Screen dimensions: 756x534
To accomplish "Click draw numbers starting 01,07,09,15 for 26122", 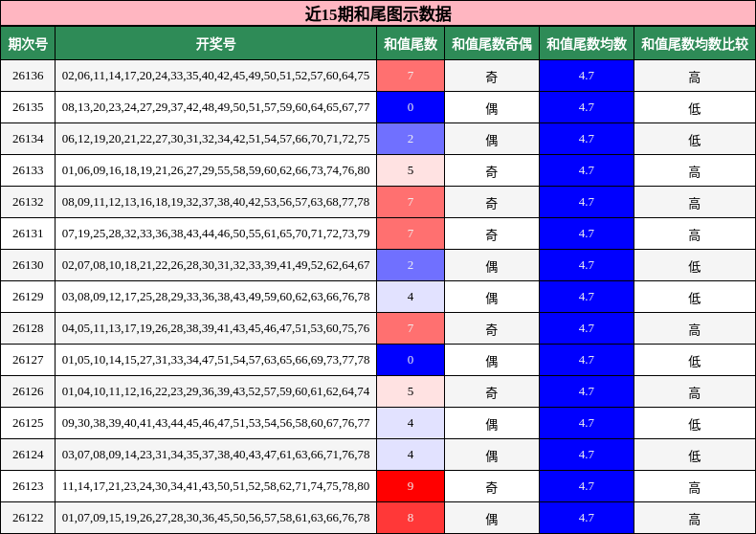I will click(215, 518).
